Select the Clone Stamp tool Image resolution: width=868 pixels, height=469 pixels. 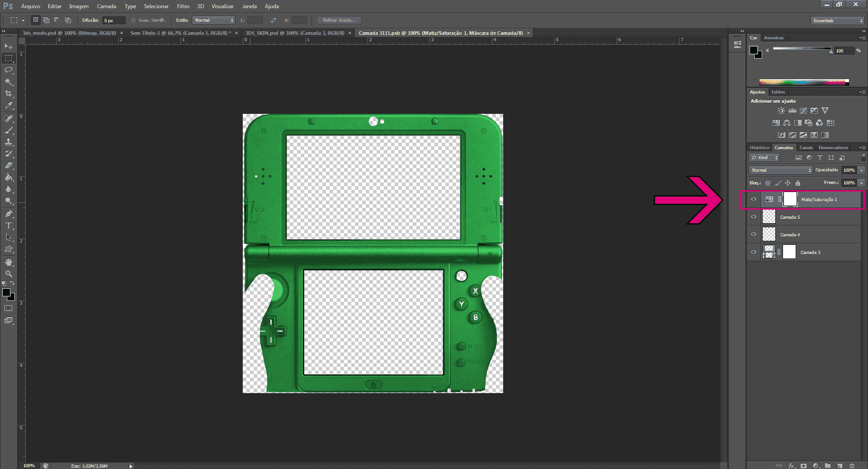(x=9, y=142)
